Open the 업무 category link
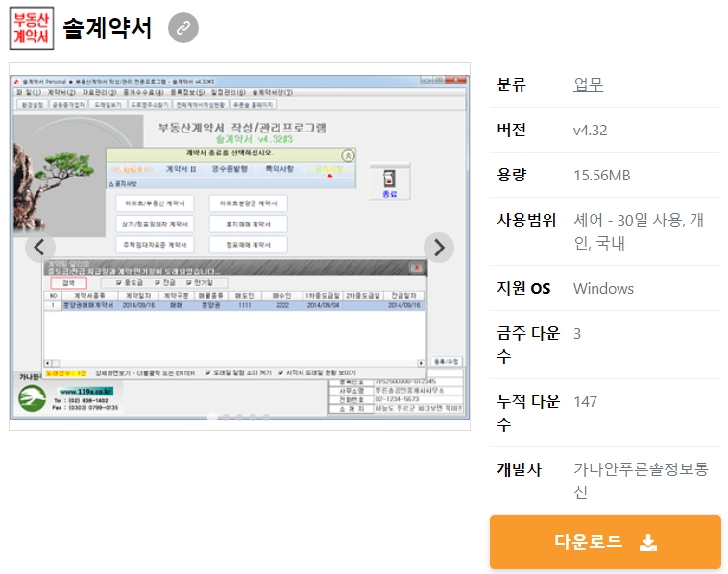Screen dimensions: 728x574 point(588,84)
